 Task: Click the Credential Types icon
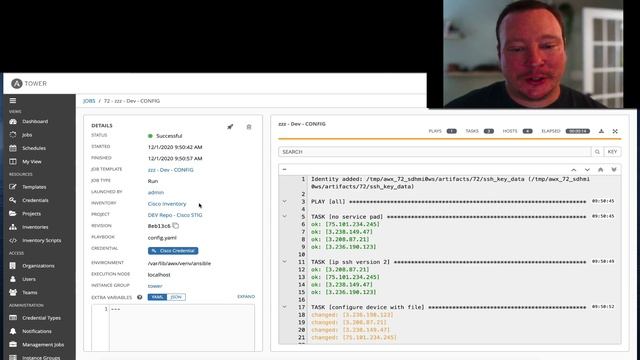(x=13, y=318)
